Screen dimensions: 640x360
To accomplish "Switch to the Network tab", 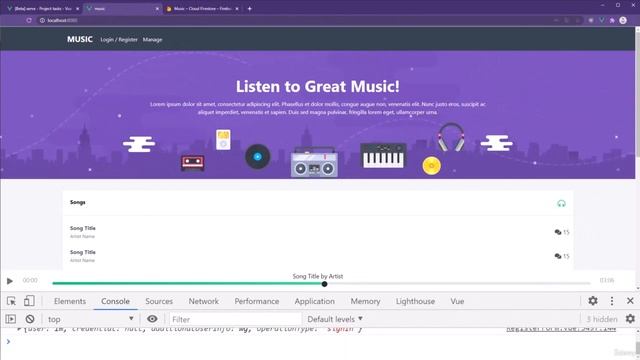I will (203, 301).
